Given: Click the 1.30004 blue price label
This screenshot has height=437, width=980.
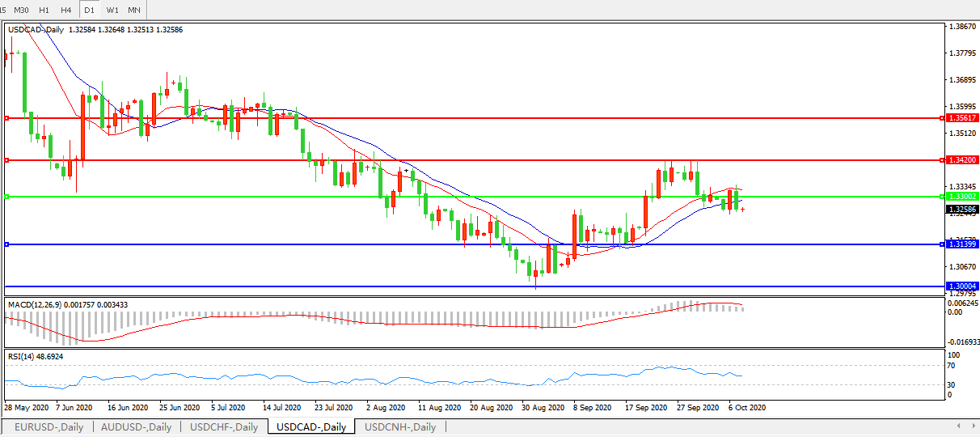Looking at the screenshot, I should (x=962, y=286).
